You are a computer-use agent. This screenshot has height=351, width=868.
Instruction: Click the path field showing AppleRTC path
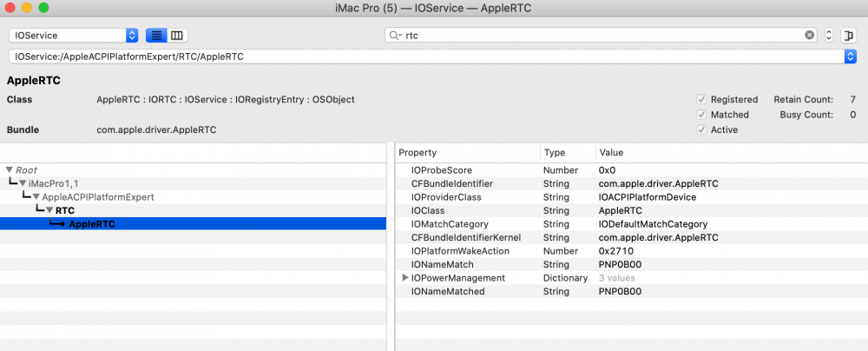pos(427,56)
